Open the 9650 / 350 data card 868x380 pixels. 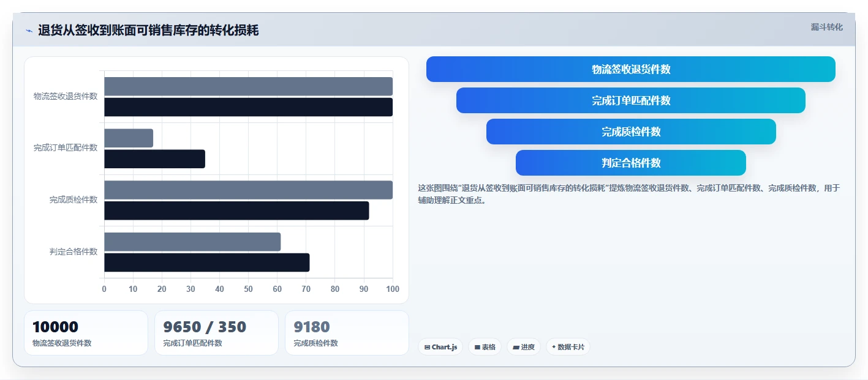216,333
